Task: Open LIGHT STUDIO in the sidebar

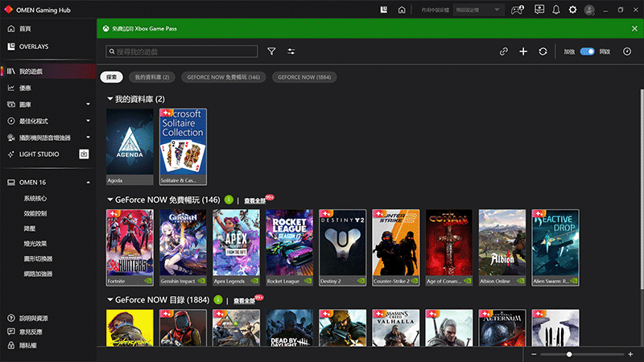Action: point(39,154)
